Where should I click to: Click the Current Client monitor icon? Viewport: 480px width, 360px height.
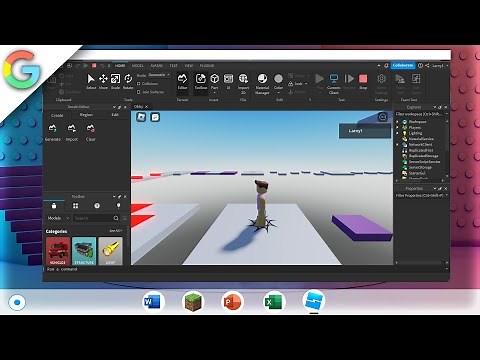tap(334, 79)
